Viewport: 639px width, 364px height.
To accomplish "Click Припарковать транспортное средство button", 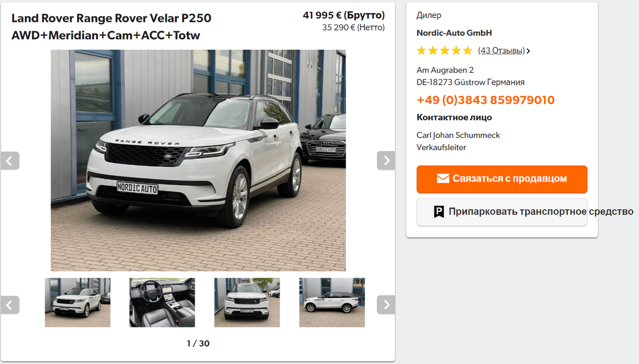I will click(x=502, y=212).
